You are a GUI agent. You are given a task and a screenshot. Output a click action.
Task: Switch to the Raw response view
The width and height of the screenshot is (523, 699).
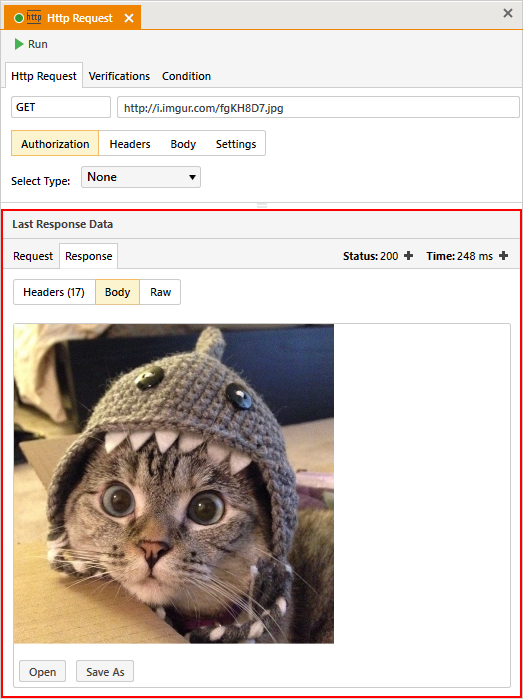(161, 292)
